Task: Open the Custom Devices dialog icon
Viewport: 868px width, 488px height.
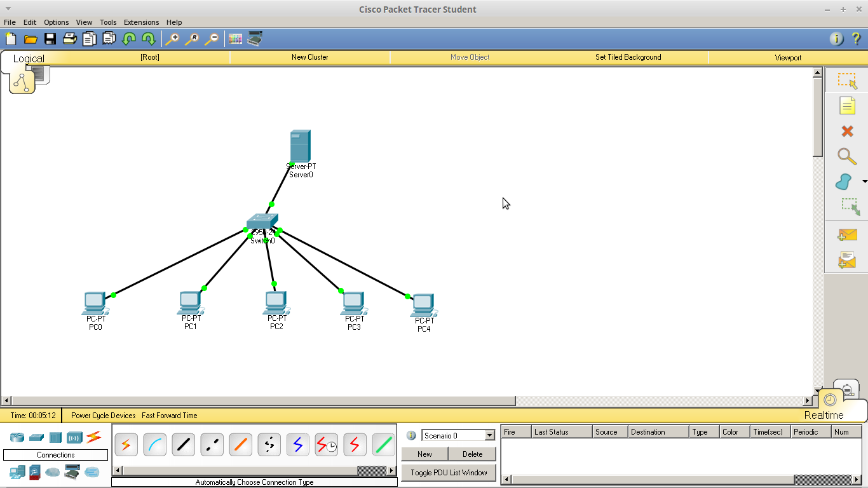Action: coord(255,38)
